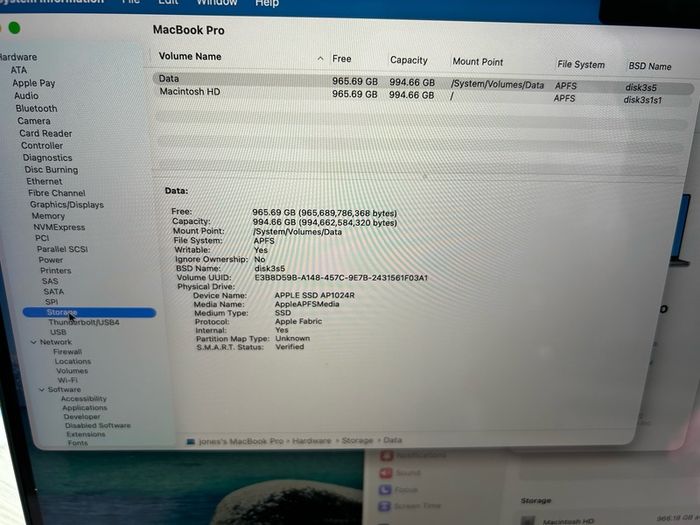The height and width of the screenshot is (525, 700).
Task: Sort by Free column header
Action: [x=342, y=59]
